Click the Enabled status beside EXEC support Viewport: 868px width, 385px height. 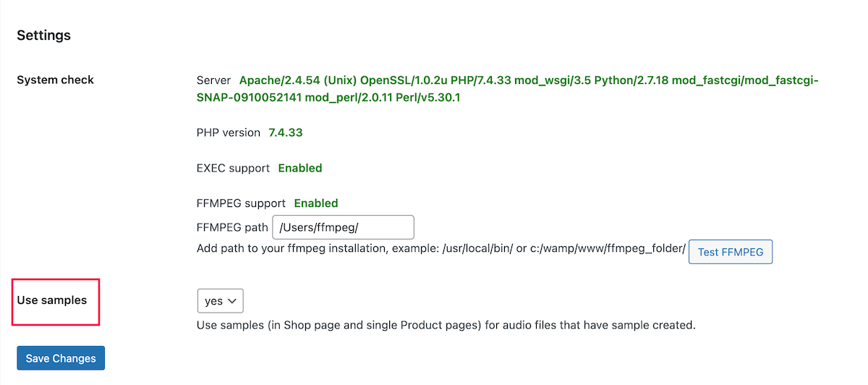300,168
